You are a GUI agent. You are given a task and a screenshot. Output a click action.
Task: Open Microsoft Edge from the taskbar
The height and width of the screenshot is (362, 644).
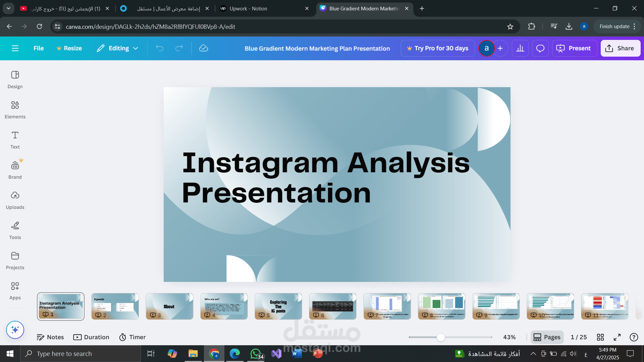tap(235, 354)
